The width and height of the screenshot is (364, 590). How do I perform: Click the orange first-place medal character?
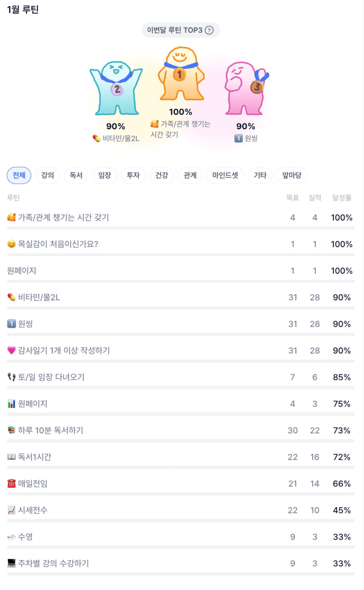(x=181, y=75)
